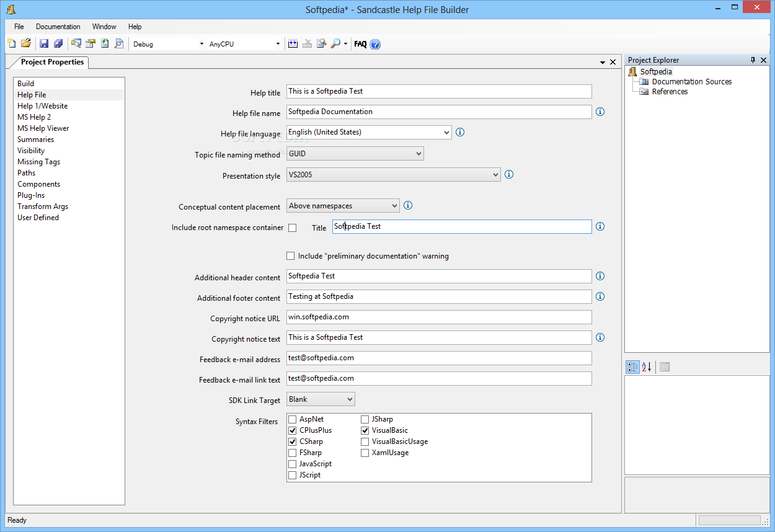Click info icon beside Help file name
Image resolution: width=775 pixels, height=532 pixels.
click(600, 112)
